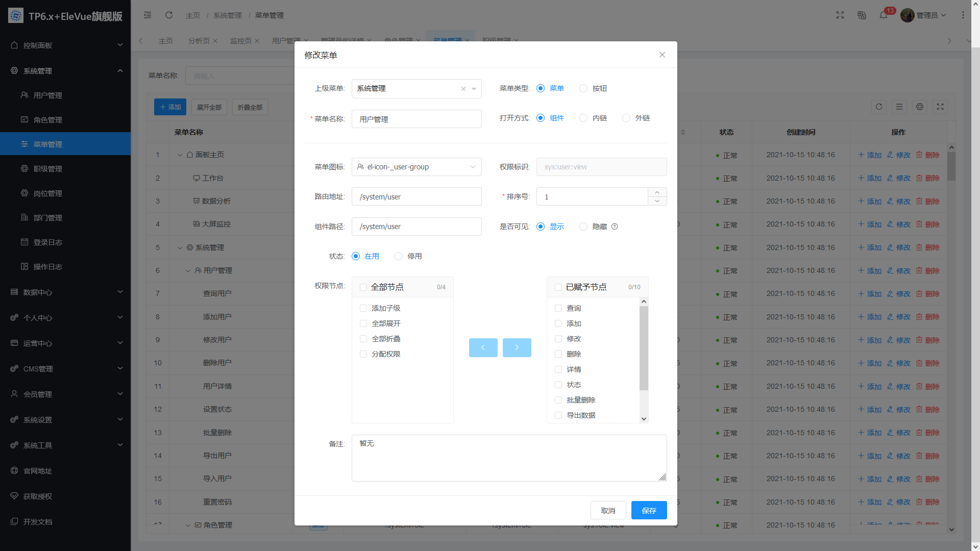
Task: Open the 管理员 user dropdown
Action: click(924, 15)
